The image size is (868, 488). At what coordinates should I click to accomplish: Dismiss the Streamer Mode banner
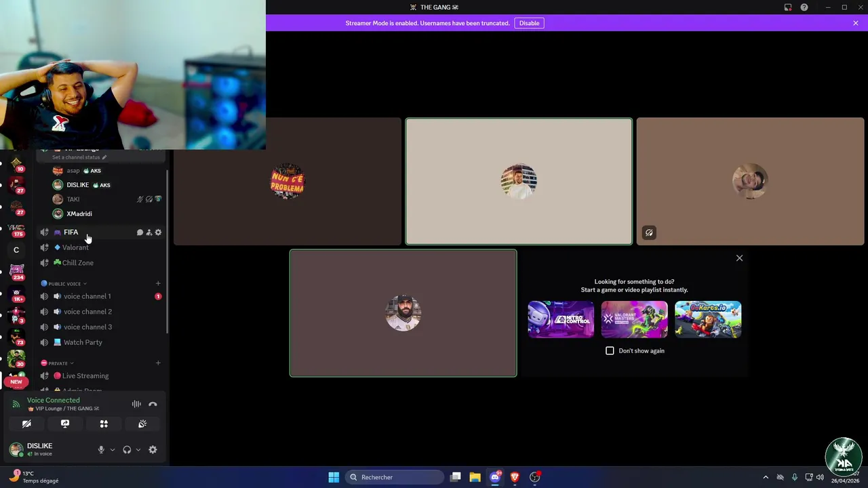[856, 23]
